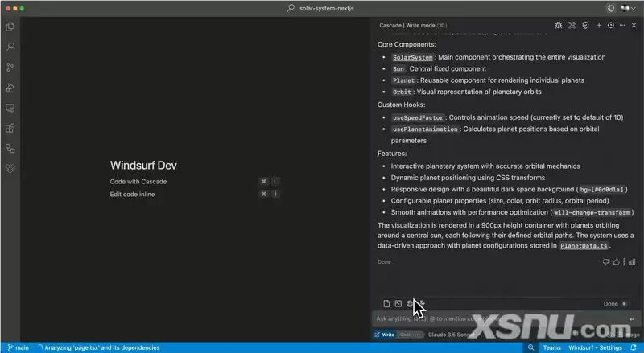
Task: Start a new Cascade conversation with plus icon
Action: (x=598, y=26)
